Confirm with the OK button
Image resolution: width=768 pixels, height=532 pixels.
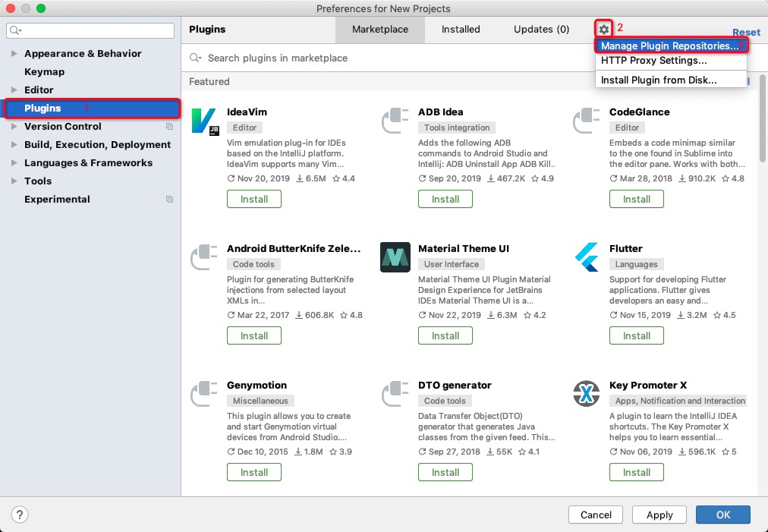click(723, 515)
